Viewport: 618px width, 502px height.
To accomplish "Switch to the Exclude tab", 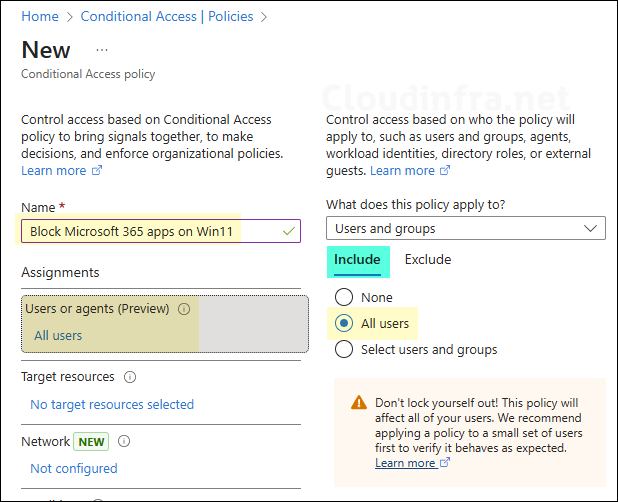I will coord(427,260).
